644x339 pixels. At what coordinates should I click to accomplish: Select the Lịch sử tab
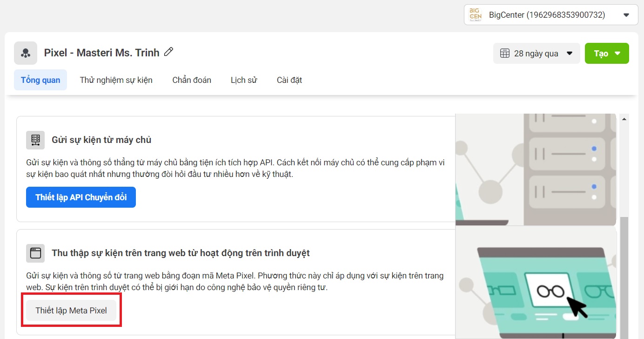coord(244,80)
